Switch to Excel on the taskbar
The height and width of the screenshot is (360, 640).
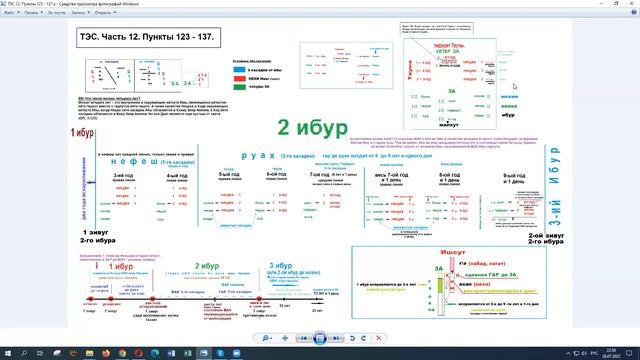click(x=187, y=353)
